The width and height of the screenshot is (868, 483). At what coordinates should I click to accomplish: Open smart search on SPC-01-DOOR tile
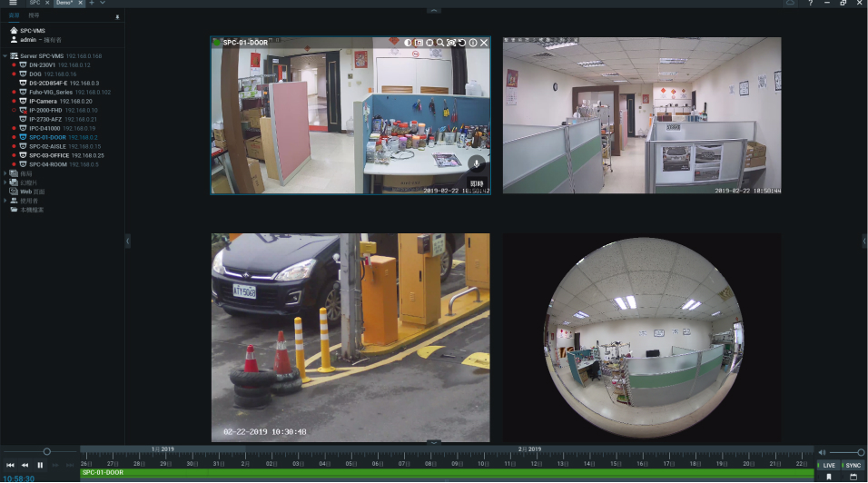[419, 42]
